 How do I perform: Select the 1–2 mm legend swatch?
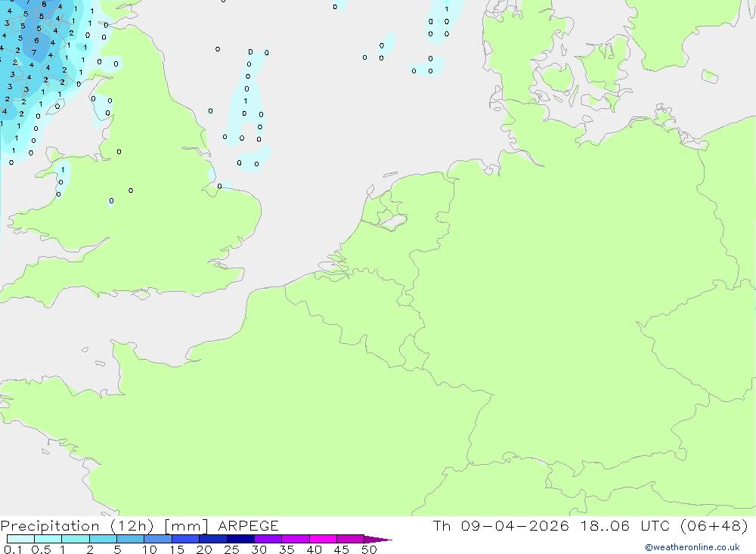tap(76, 539)
